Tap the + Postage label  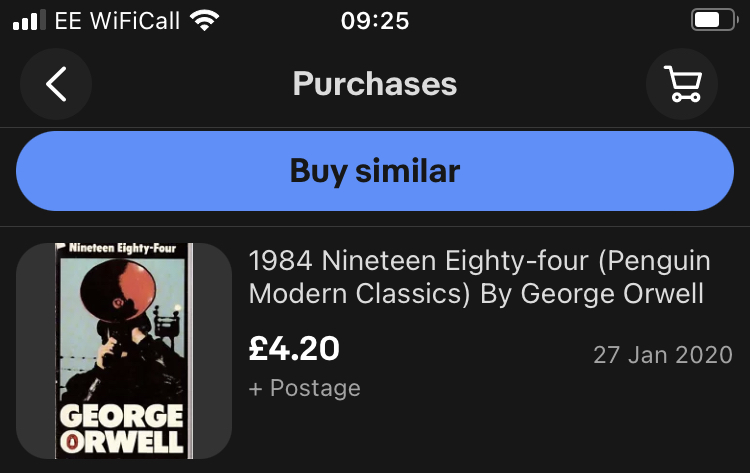(x=304, y=388)
